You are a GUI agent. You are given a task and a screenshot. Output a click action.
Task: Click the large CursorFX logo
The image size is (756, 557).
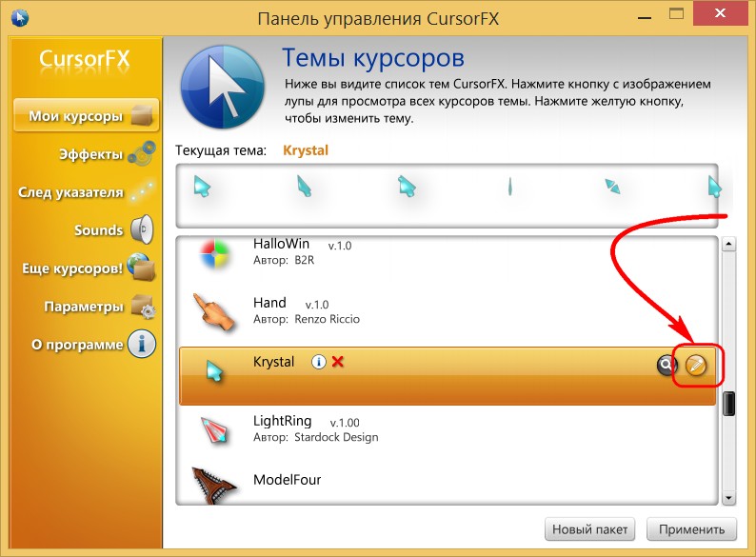223,87
